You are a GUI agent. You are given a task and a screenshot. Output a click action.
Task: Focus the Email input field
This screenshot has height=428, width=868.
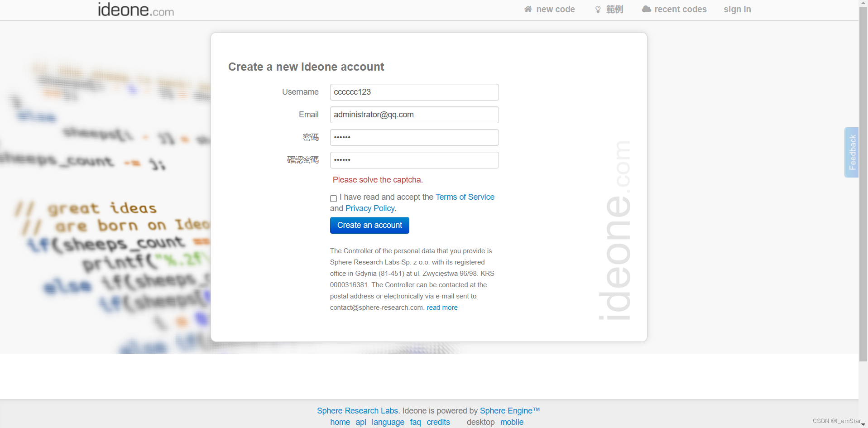414,115
